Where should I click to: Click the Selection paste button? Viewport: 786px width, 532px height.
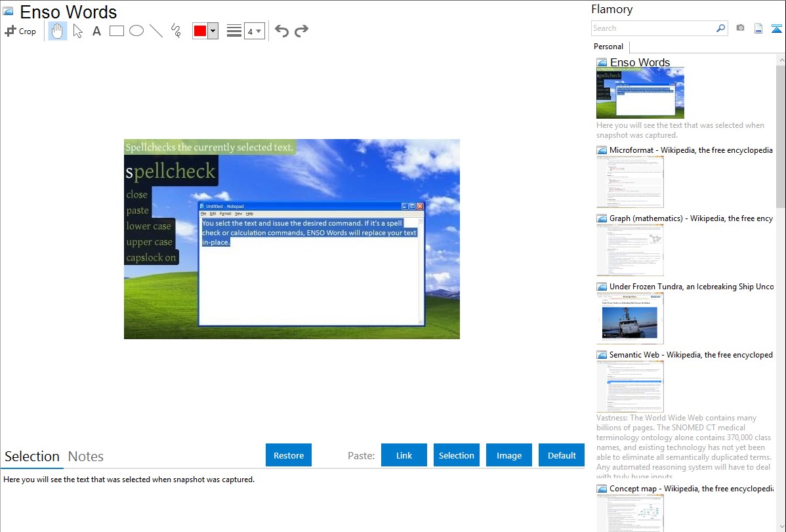tap(457, 455)
